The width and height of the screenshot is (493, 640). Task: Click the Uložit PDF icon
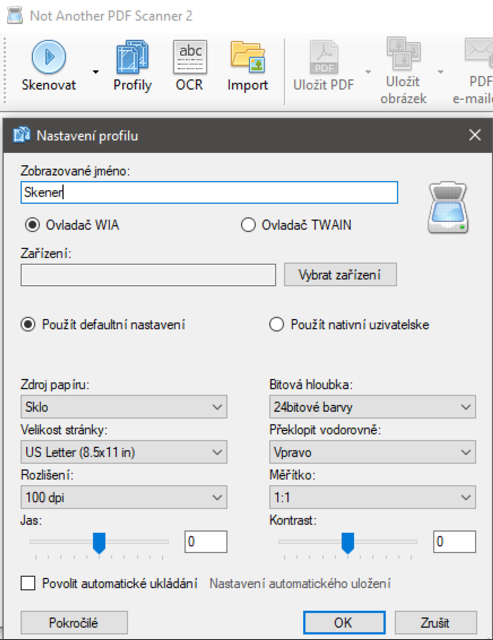point(324,57)
